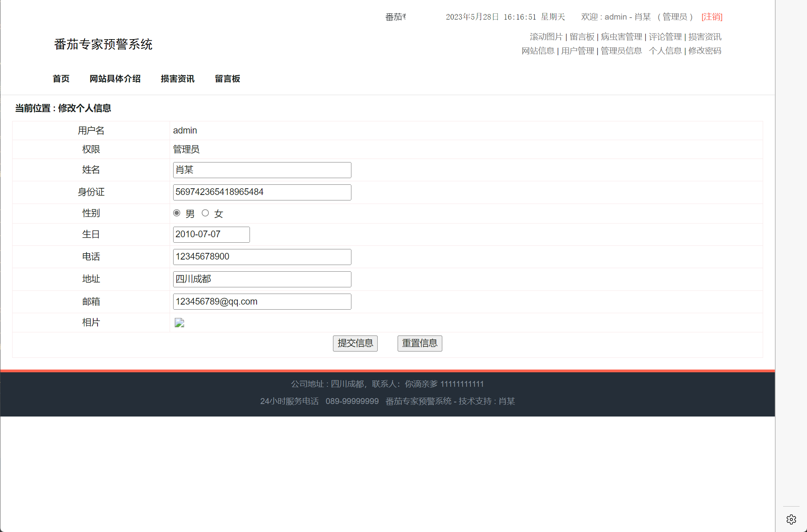This screenshot has width=807, height=532.
Task: Click the settings gear in bottom right corner
Action: tap(791, 519)
